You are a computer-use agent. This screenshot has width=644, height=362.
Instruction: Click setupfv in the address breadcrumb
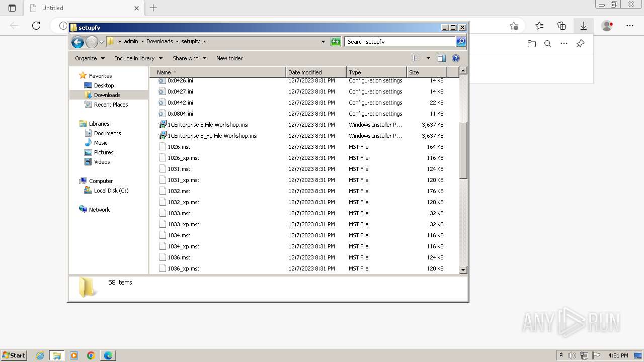[191, 41]
